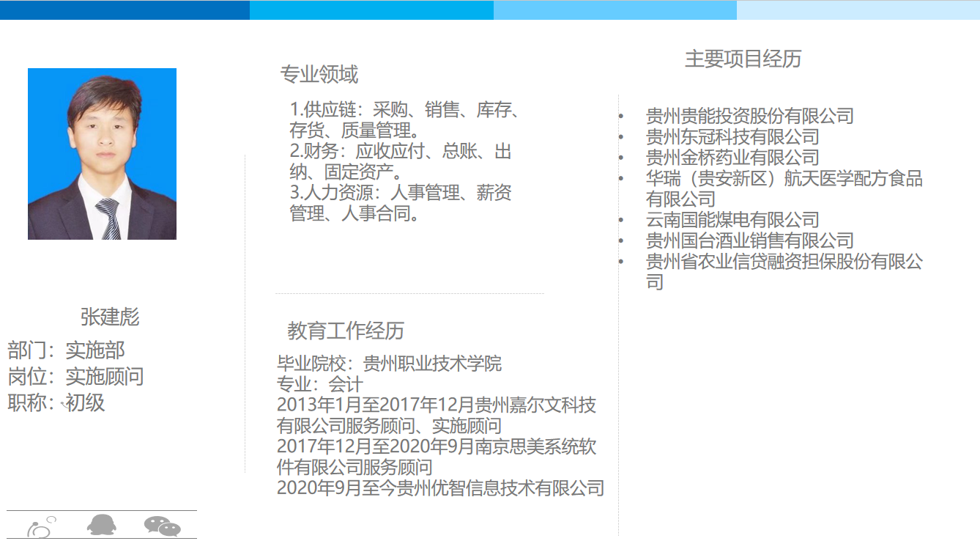Viewport: 980px width, 552px height.
Task: Select the 部门：实施部 line
Action: pos(67,350)
